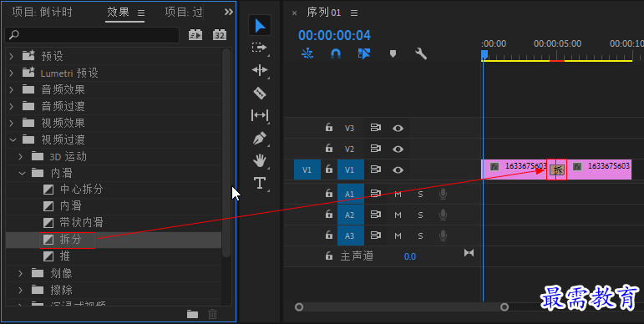Enable voice-over record on track A2
The height and width of the screenshot is (324, 644).
(443, 215)
